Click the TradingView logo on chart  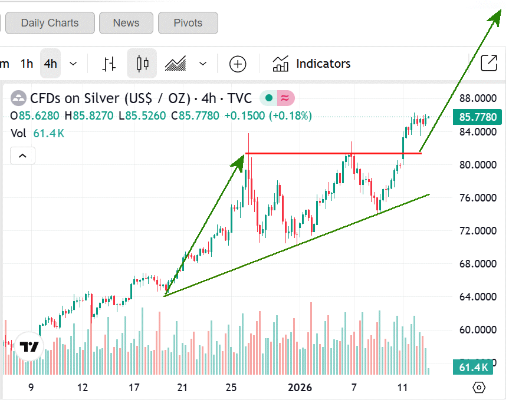point(29,346)
